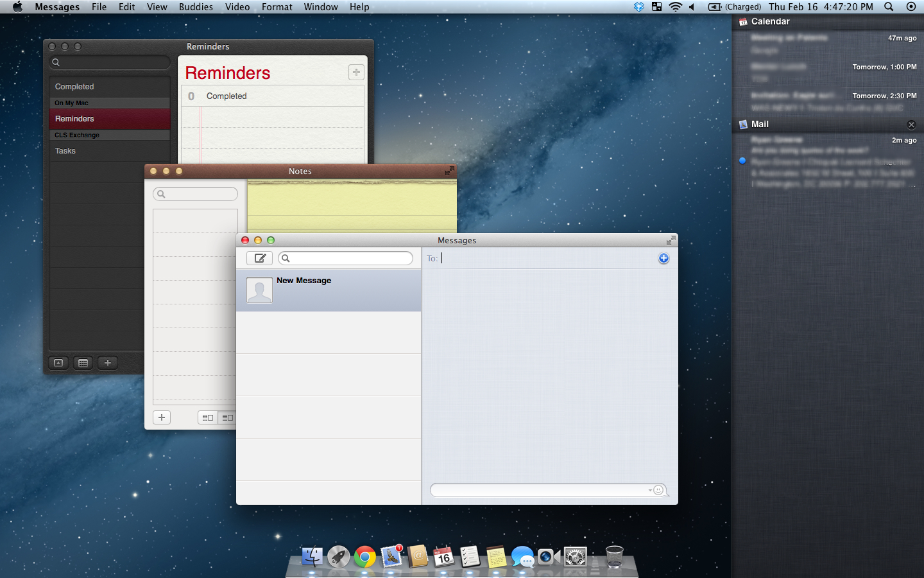Click the To: recipient field in Messages
Screen dimensions: 924x578
tap(545, 258)
